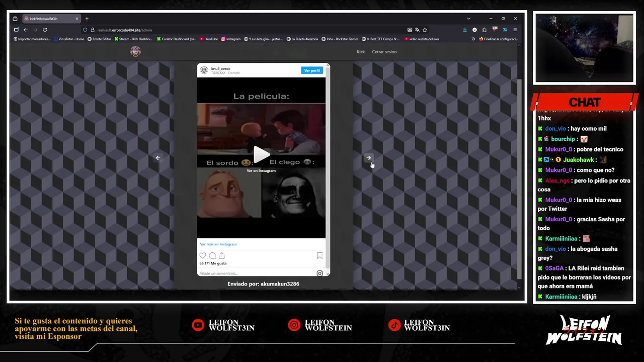Select the kick/leifonwolfst3in browser tab
The width and height of the screenshot is (644, 362).
click(x=50, y=19)
